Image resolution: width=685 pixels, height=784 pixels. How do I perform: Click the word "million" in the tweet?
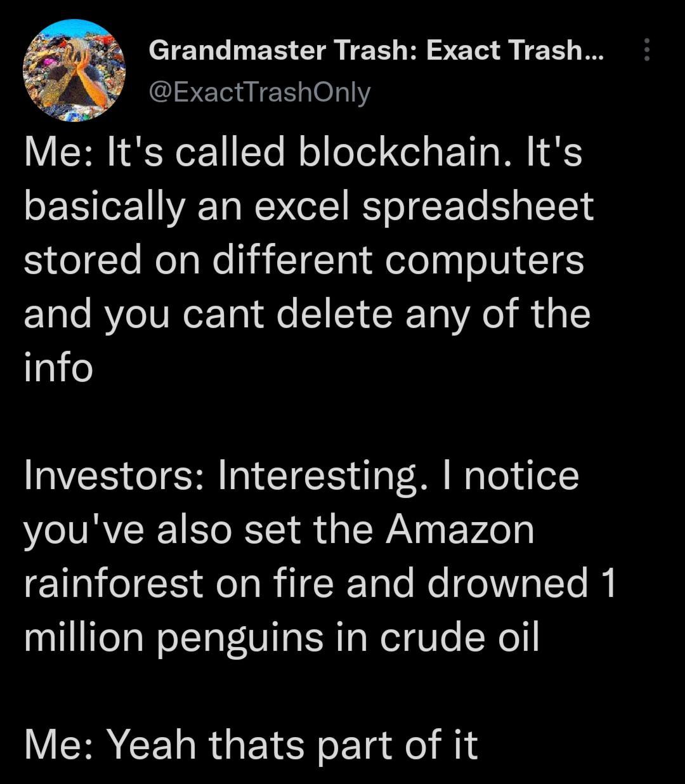coord(84,637)
